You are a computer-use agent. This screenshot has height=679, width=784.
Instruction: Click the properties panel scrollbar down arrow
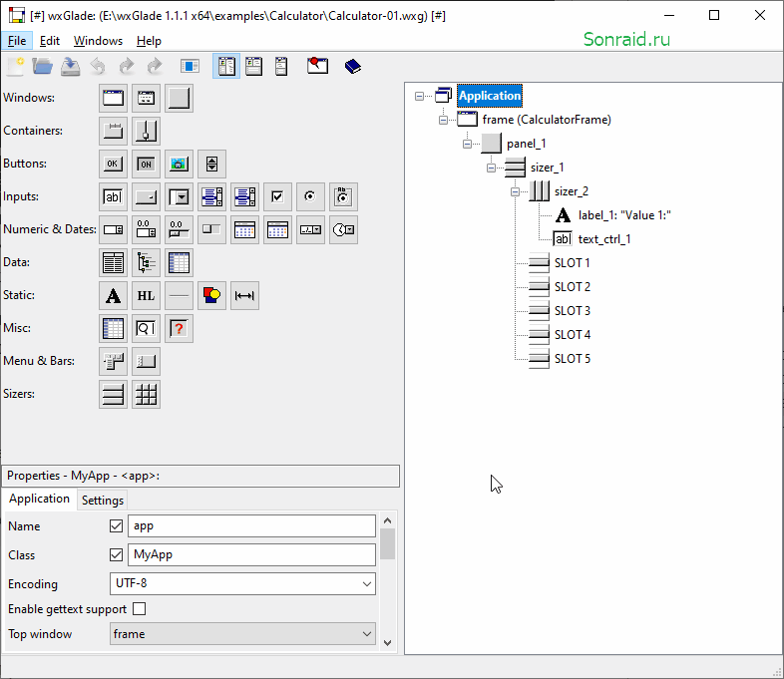(387, 642)
